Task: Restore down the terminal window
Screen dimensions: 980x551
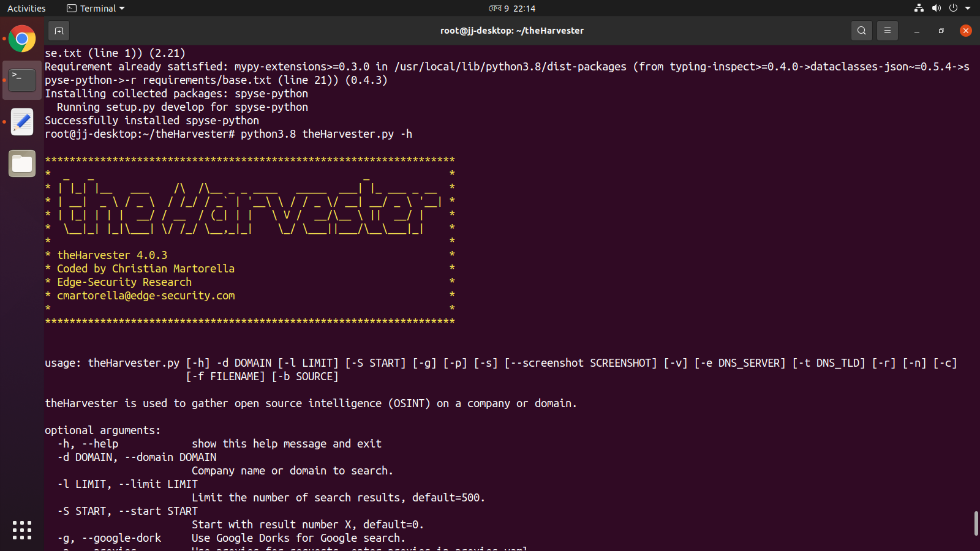Action: coord(941,31)
